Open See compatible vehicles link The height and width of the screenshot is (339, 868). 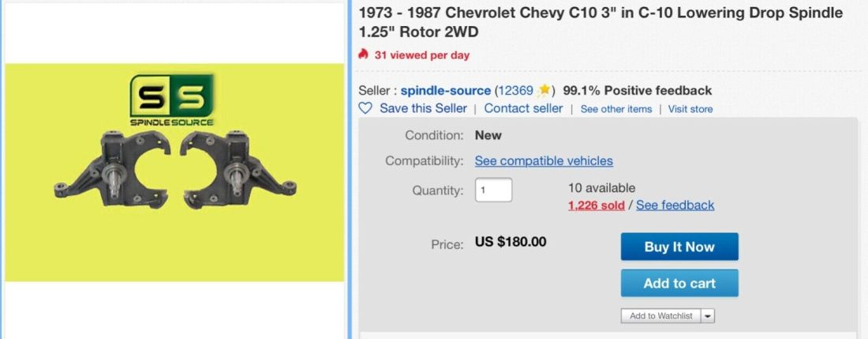click(x=544, y=160)
